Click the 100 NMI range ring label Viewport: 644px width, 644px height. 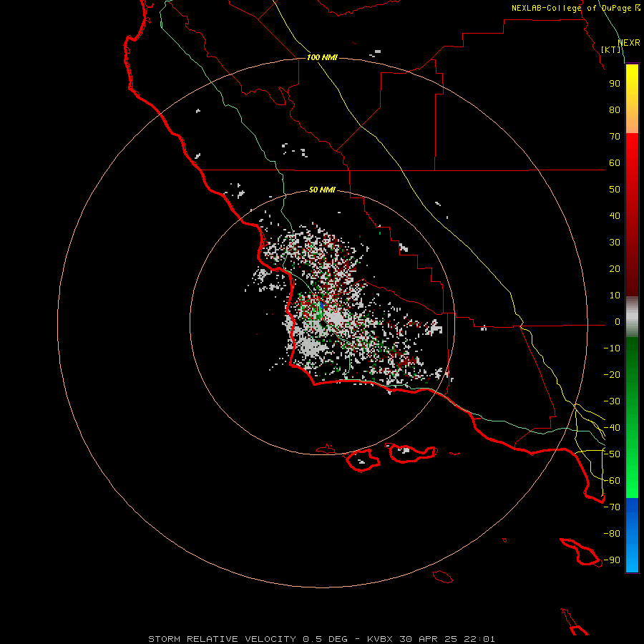pos(322,57)
